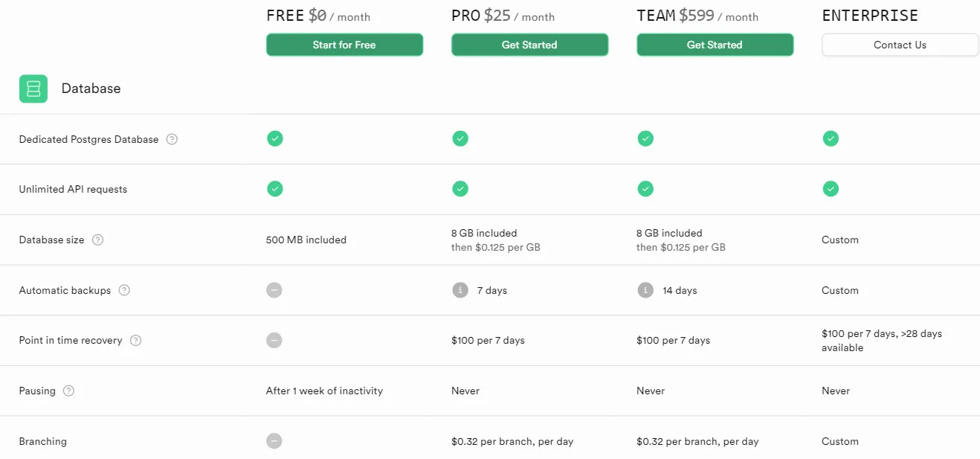The height and width of the screenshot is (459, 980).
Task: Click info icon beside 14 days backups
Action: pos(645,290)
